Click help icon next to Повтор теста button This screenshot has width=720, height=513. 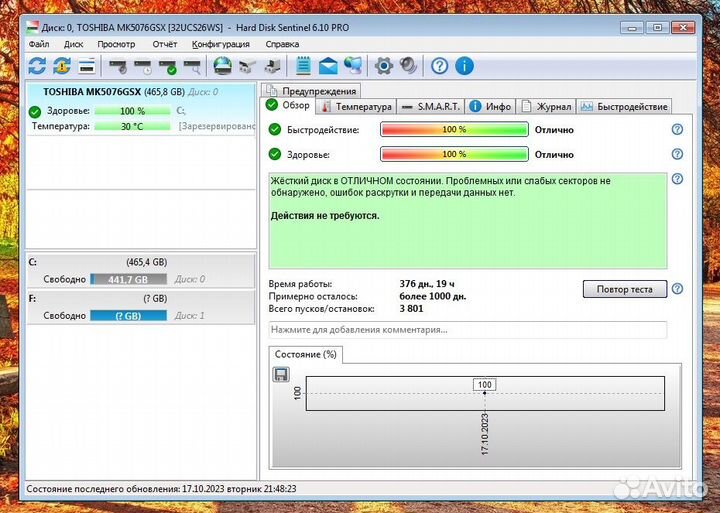coord(677,289)
